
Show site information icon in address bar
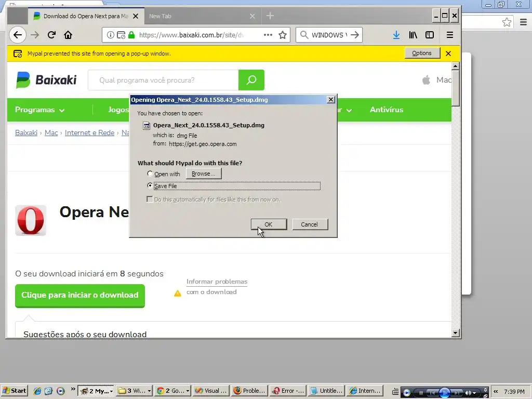point(111,35)
